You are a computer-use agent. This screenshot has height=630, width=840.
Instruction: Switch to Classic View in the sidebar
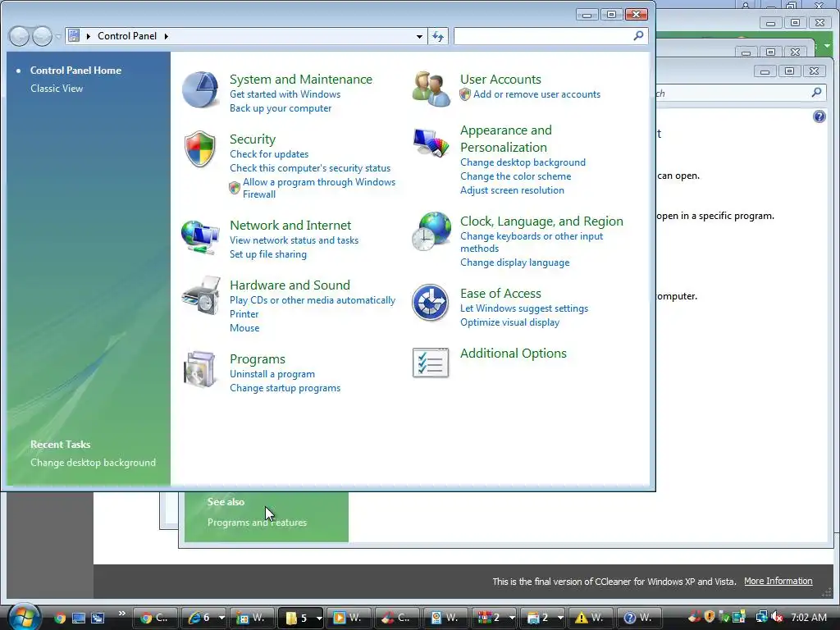57,89
